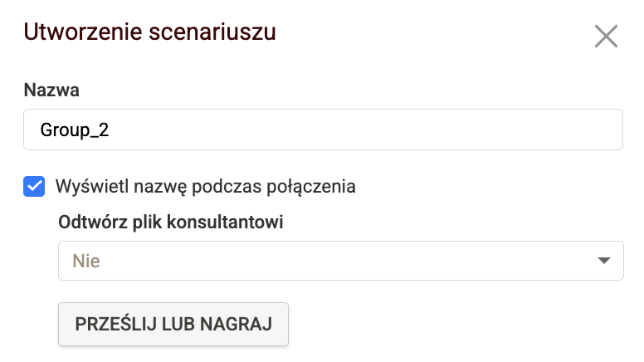644x362 pixels.
Task: Expand the file playback selection list
Action: pos(340,261)
